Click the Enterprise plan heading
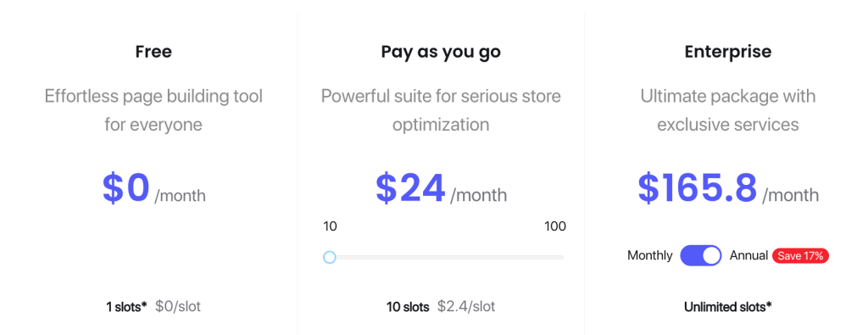 pyautogui.click(x=728, y=52)
